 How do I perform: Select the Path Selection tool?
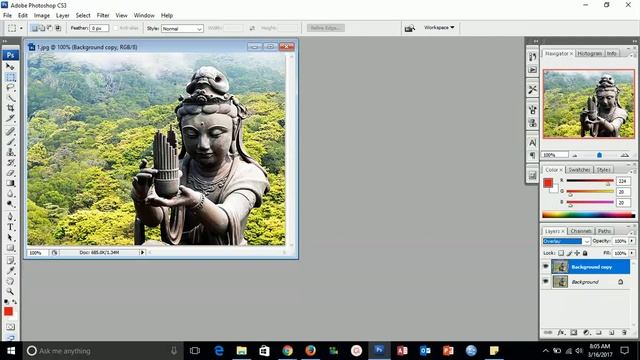(x=10, y=238)
